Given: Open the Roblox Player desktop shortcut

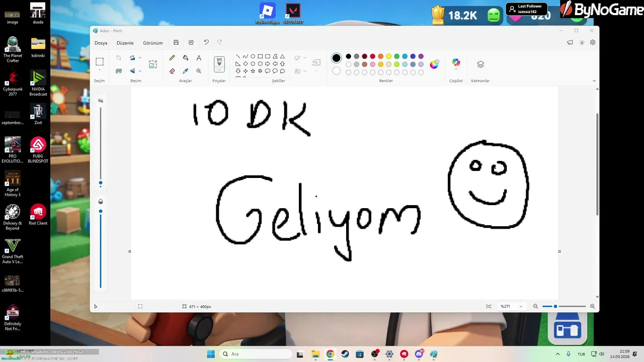Looking at the screenshot, I should (268, 14).
